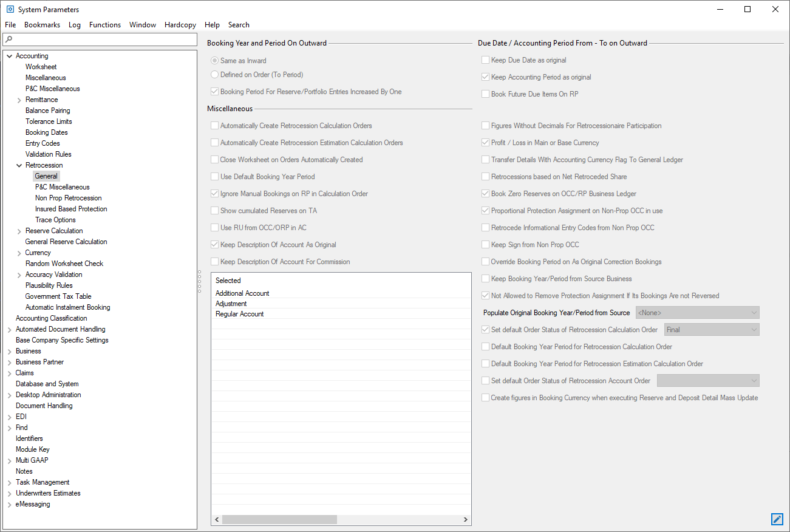
Task: Check Retrocessions based on Net Retroceded Share
Action: 485,177
